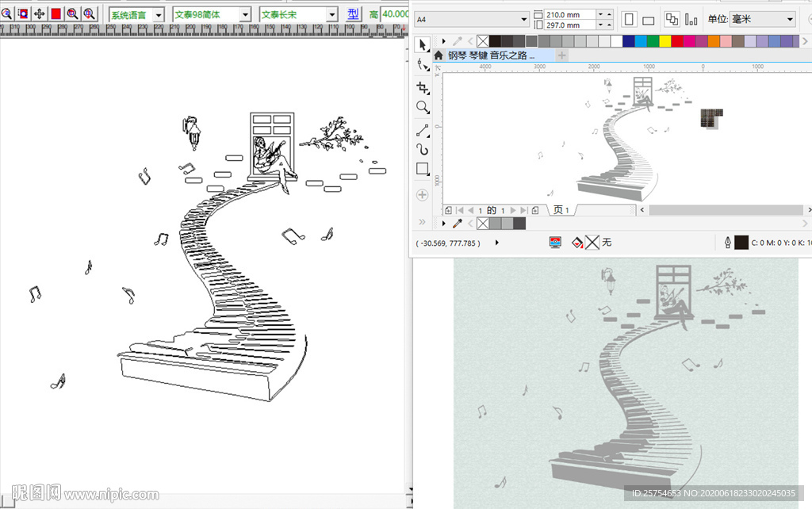Click the 高 height field showing 40.000

coord(395,14)
